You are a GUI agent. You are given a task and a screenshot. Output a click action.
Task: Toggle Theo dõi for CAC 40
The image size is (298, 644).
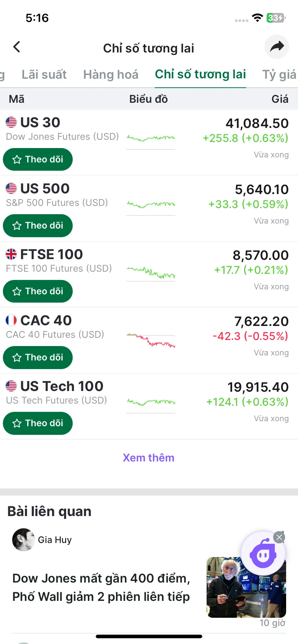click(x=38, y=358)
